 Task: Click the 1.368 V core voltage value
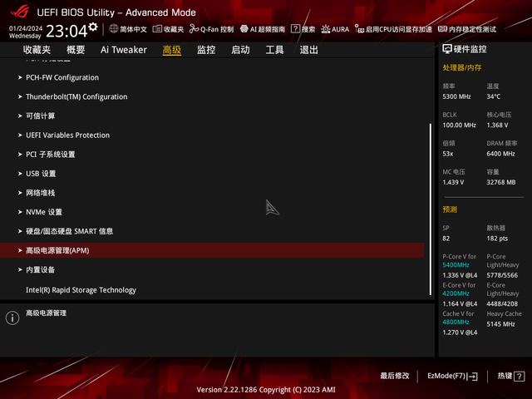[x=497, y=126]
